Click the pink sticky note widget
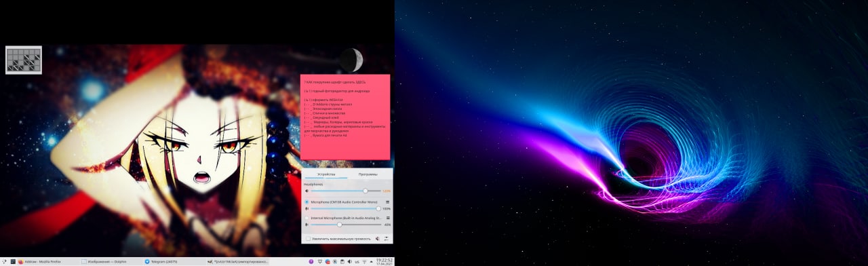This screenshot has width=868, height=266. point(345,117)
